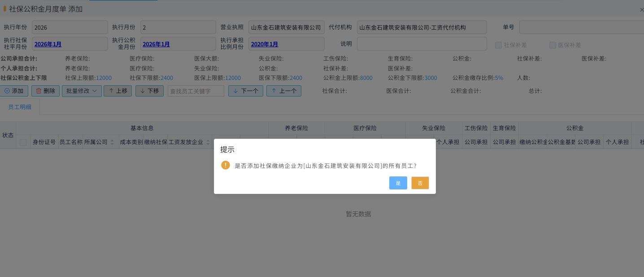Click the orange icon beside the window title
Screen dimensions: 644x277
(4, 9)
